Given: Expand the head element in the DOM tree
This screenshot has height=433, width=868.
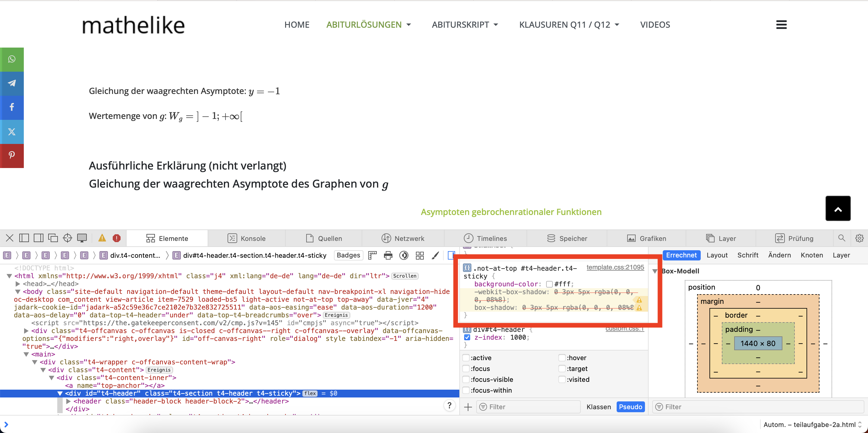Looking at the screenshot, I should (18, 284).
